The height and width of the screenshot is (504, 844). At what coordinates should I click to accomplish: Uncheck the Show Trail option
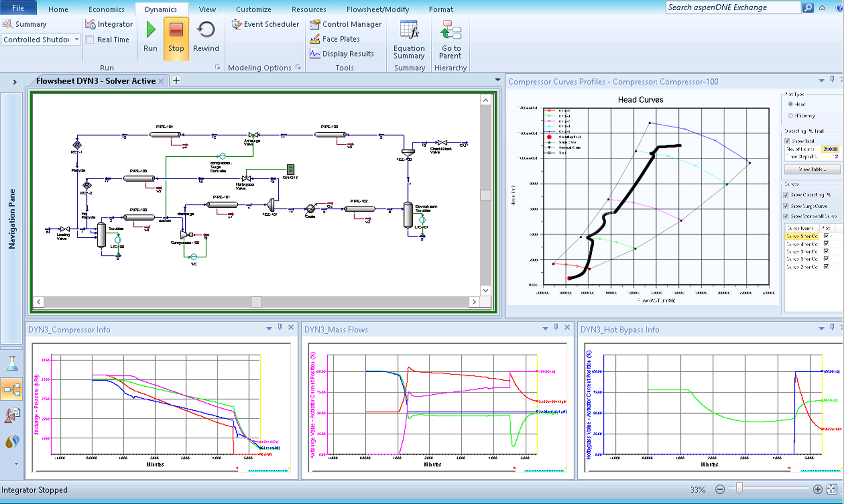coord(787,141)
